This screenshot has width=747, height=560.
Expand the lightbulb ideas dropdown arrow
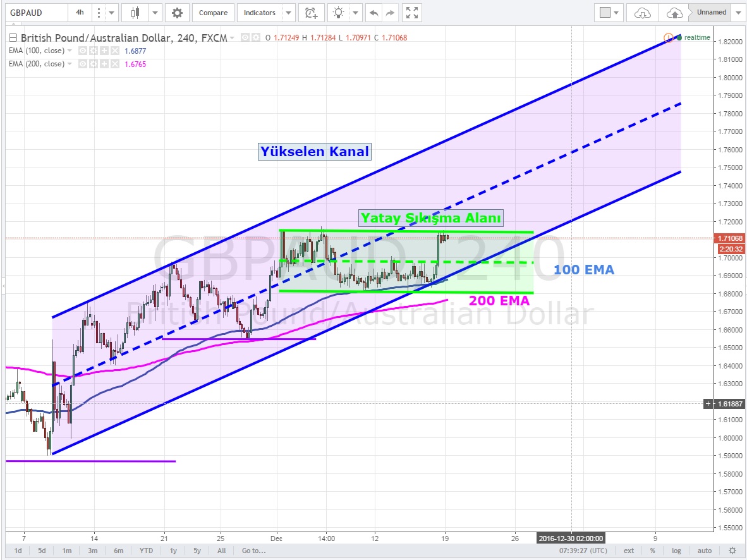[355, 13]
